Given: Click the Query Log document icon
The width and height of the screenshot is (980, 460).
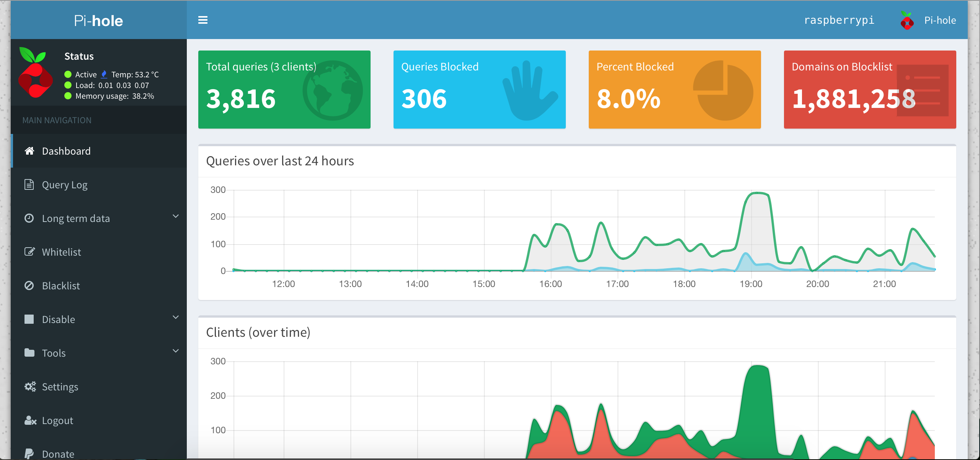Looking at the screenshot, I should [x=29, y=184].
